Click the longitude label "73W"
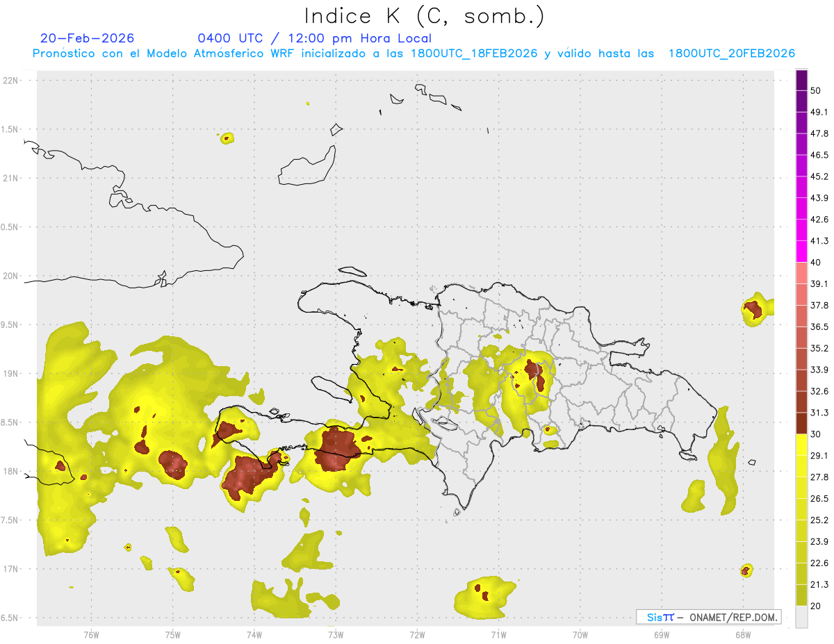This screenshot has width=834, height=644. coord(336,634)
